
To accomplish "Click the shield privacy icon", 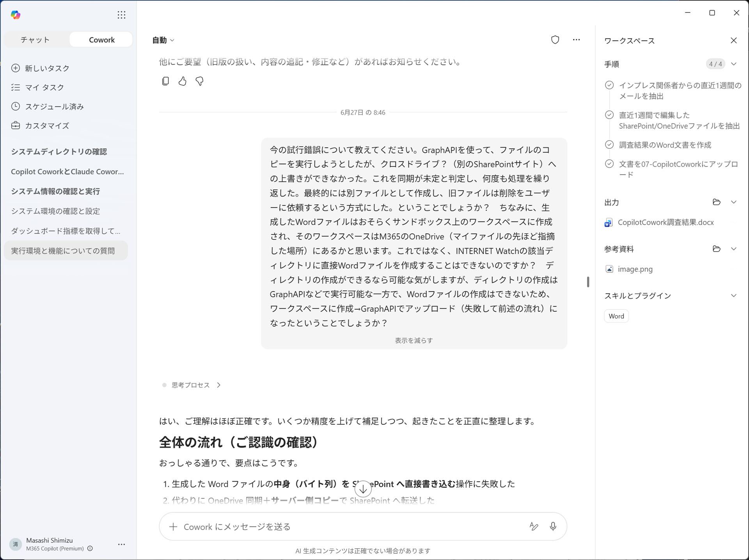I will (x=555, y=40).
